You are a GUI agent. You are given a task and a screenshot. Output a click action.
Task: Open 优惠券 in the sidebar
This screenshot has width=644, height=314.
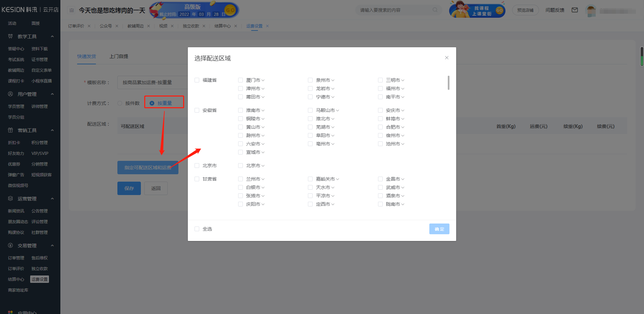[x=14, y=164]
